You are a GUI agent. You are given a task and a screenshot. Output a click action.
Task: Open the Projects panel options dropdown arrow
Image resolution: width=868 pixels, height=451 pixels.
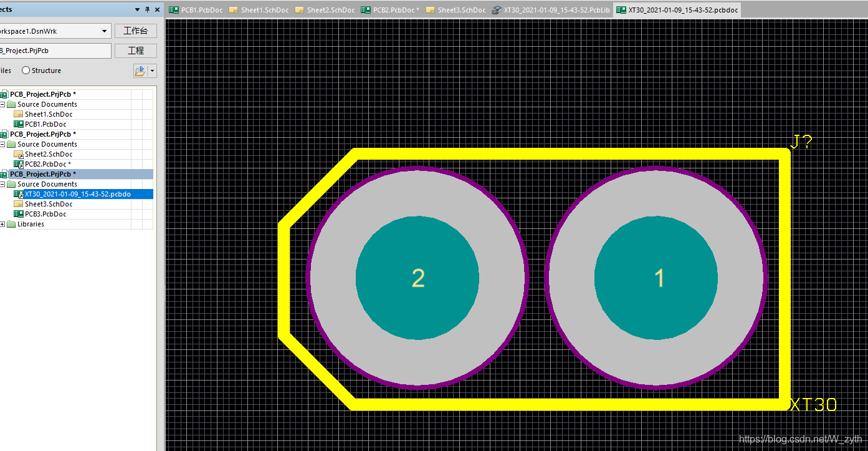[x=138, y=9]
